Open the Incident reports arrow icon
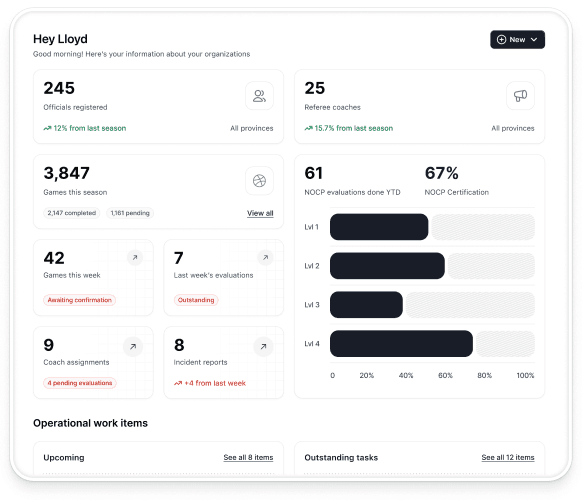Screen dimensions: 582x500 (263, 347)
